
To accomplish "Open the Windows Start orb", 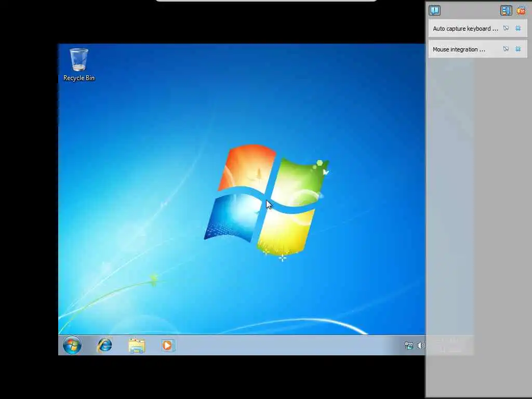I will (x=72, y=345).
